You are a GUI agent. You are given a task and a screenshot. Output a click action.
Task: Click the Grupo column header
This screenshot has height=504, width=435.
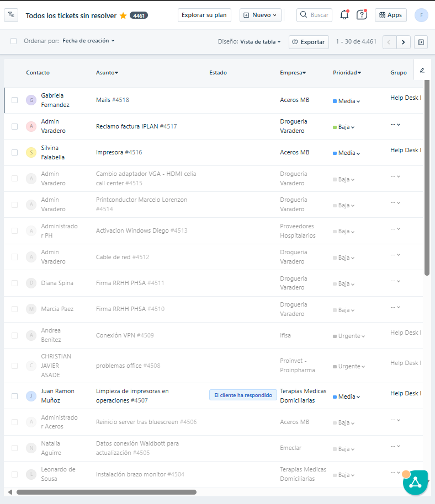click(399, 73)
